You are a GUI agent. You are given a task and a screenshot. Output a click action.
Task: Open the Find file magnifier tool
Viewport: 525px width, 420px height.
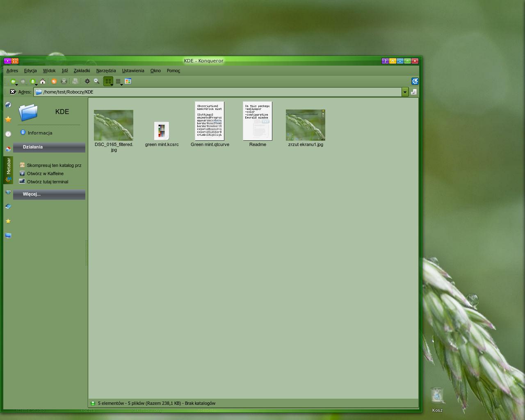(x=97, y=81)
